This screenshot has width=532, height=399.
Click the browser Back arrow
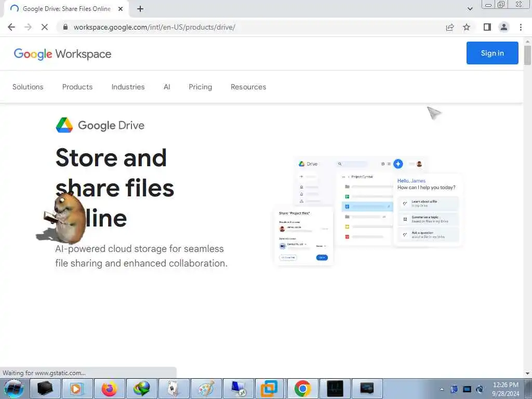point(11,27)
